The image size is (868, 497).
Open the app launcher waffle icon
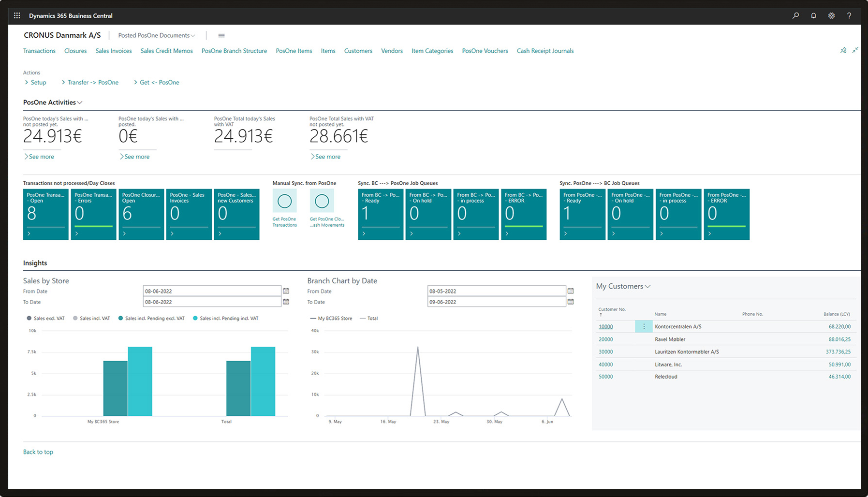(x=17, y=15)
